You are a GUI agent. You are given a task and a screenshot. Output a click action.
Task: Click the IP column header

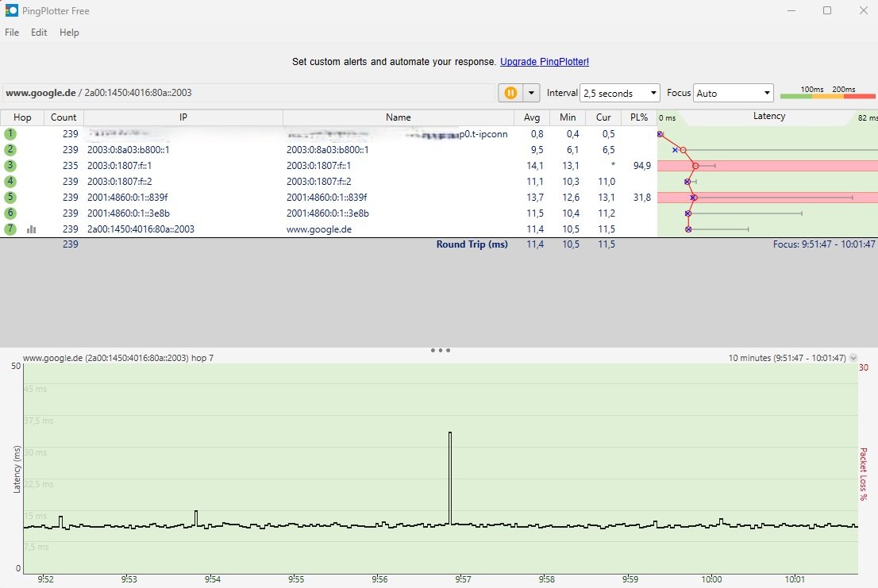click(x=183, y=117)
